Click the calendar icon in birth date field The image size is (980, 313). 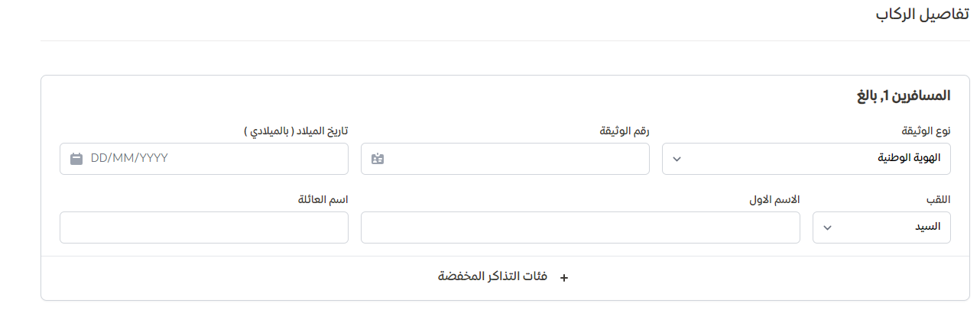(x=76, y=159)
